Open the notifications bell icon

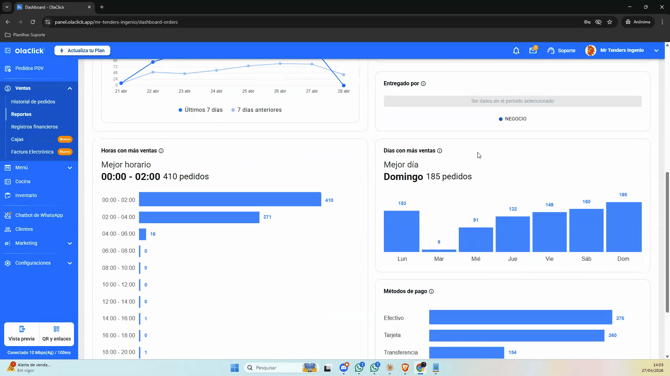coord(516,50)
